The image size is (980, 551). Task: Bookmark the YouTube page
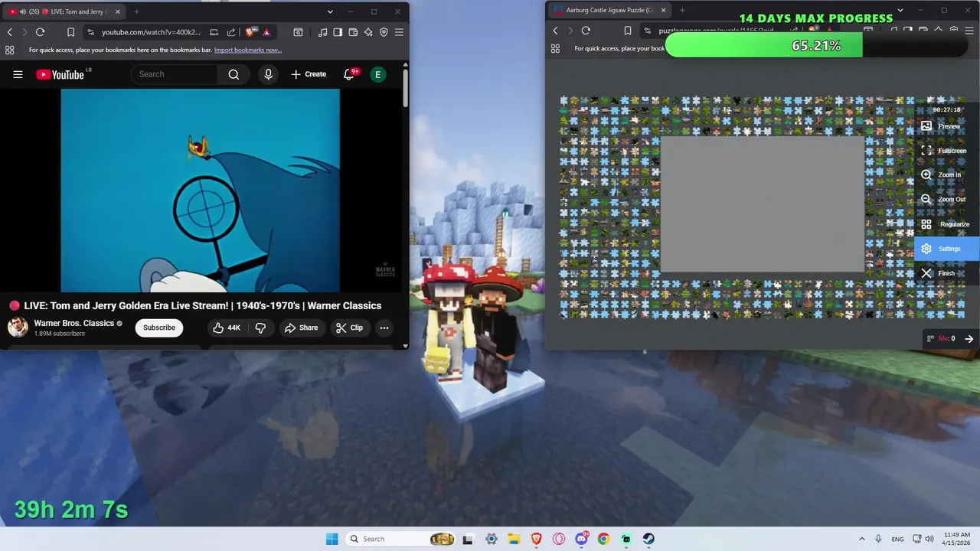(70, 32)
